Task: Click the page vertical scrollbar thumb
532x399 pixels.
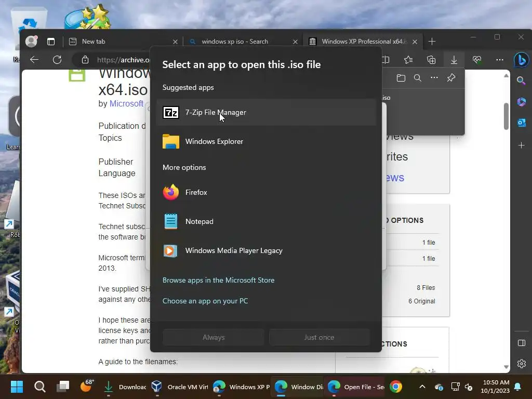Action: tap(506, 116)
